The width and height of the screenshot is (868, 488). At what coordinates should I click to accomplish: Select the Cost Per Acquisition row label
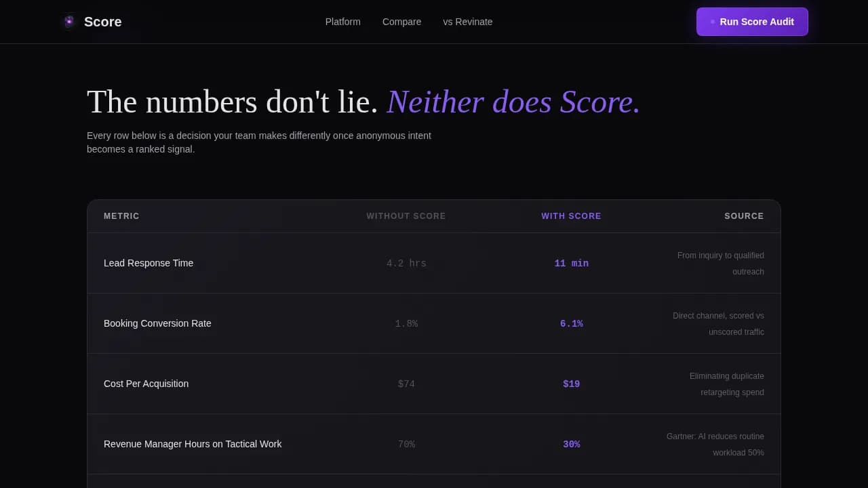[x=146, y=384]
